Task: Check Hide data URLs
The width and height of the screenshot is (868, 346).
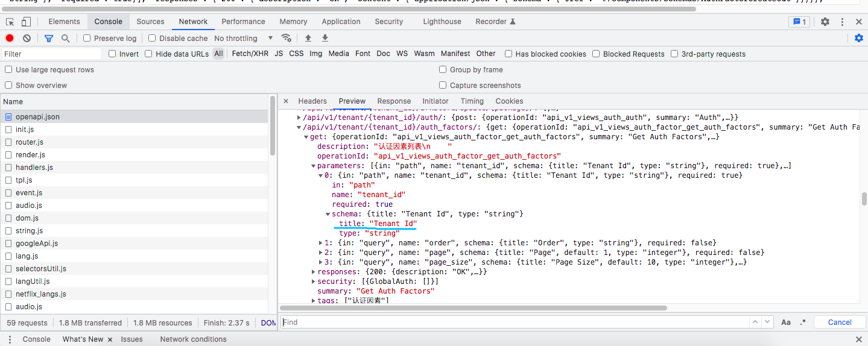Action: point(148,54)
